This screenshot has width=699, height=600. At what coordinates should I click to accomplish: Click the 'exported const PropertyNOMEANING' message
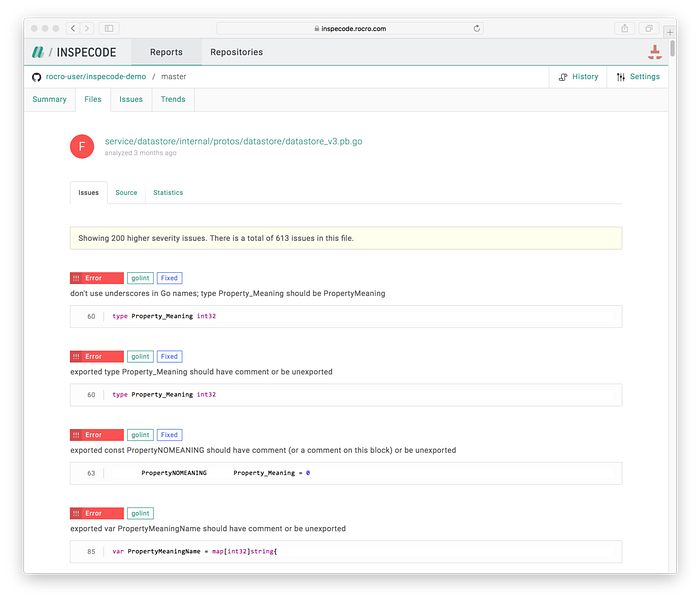coord(263,450)
